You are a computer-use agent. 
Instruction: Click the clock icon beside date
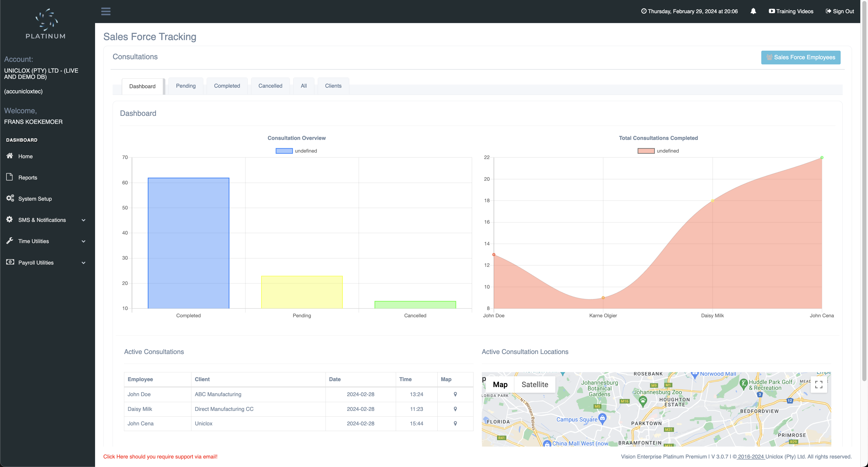(644, 11)
